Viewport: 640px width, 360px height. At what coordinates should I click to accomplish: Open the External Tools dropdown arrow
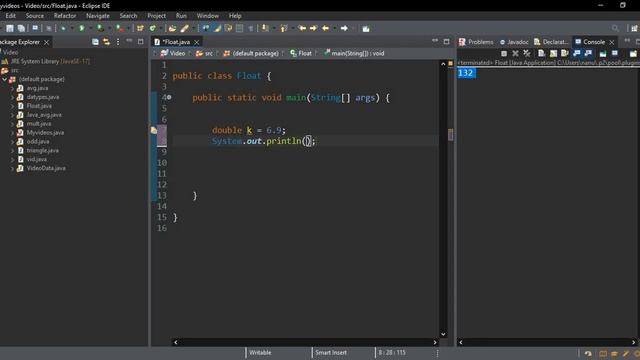(128, 28)
